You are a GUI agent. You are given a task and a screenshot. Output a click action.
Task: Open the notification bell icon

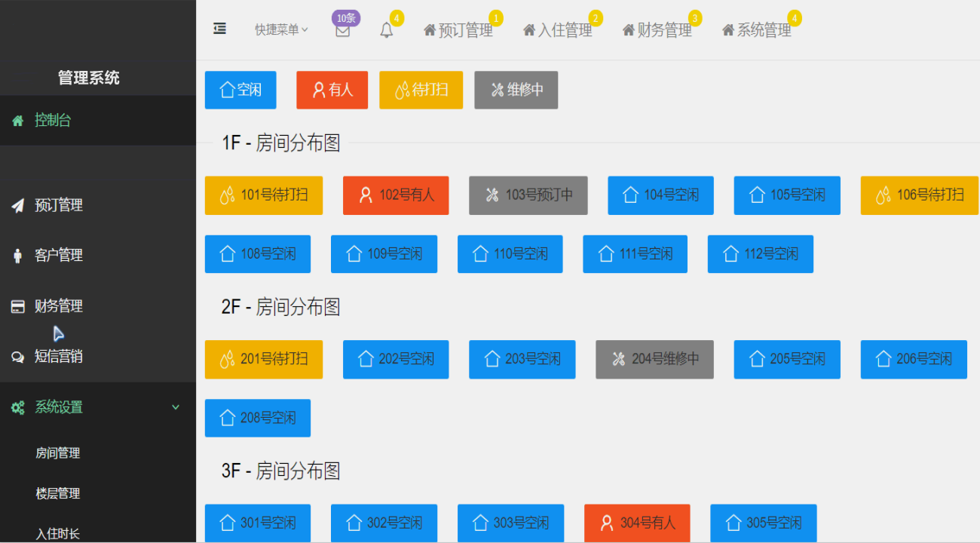(x=387, y=30)
